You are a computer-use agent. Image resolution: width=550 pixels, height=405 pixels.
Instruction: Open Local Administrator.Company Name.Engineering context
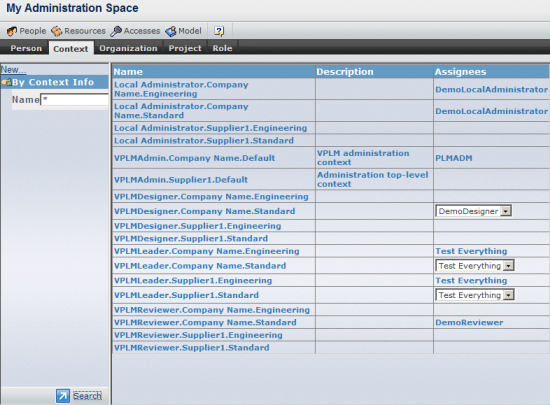click(181, 89)
